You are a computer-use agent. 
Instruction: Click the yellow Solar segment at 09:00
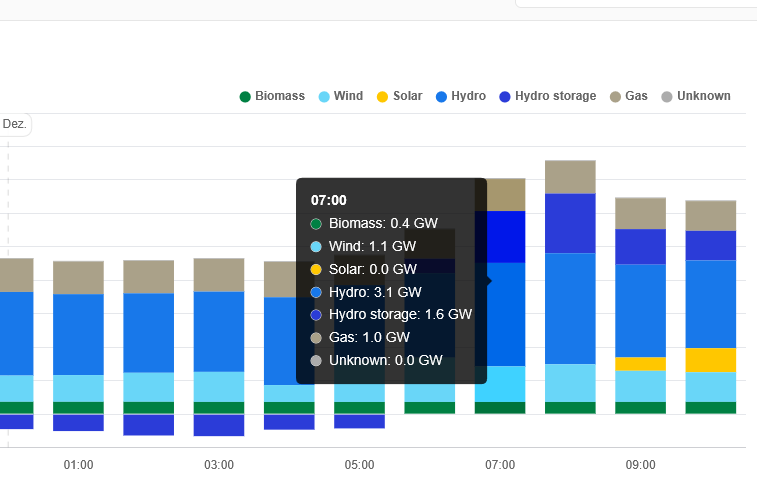pyautogui.click(x=640, y=364)
